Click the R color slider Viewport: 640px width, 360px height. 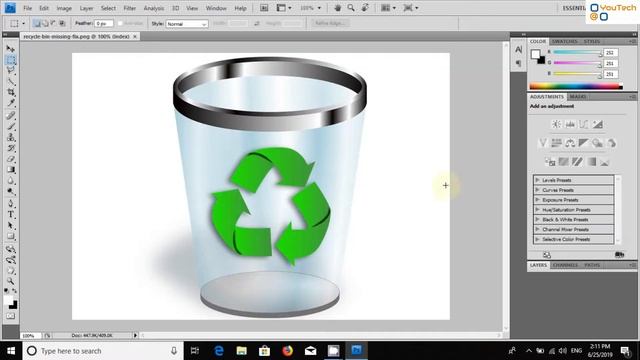coord(577,52)
